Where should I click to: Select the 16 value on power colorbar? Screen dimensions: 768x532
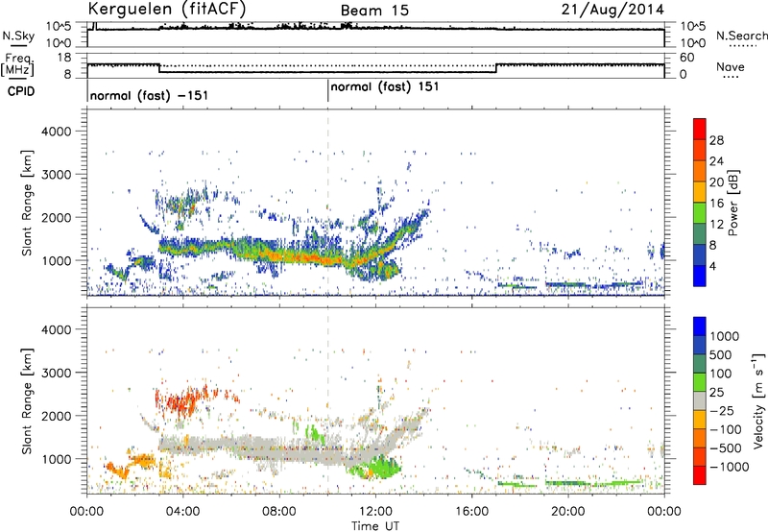coord(716,204)
